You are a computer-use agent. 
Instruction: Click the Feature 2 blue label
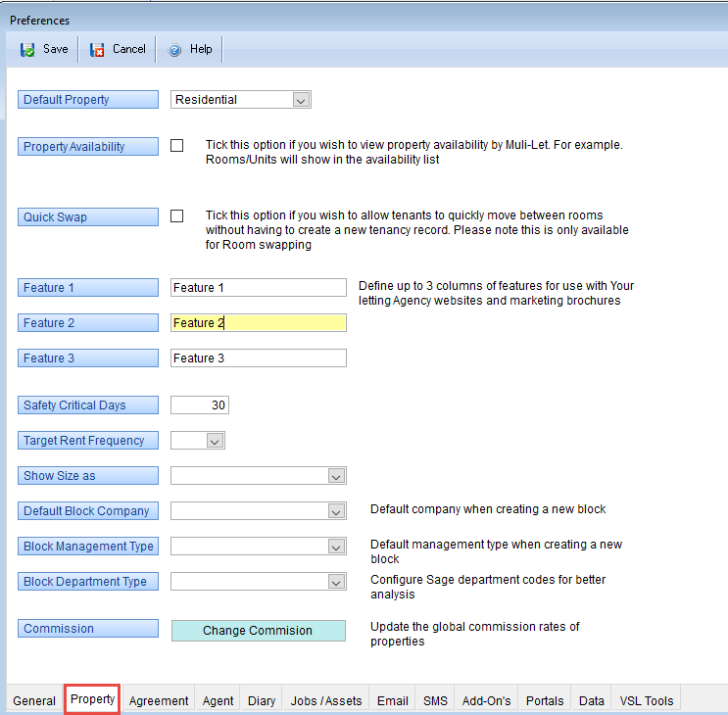point(88,323)
